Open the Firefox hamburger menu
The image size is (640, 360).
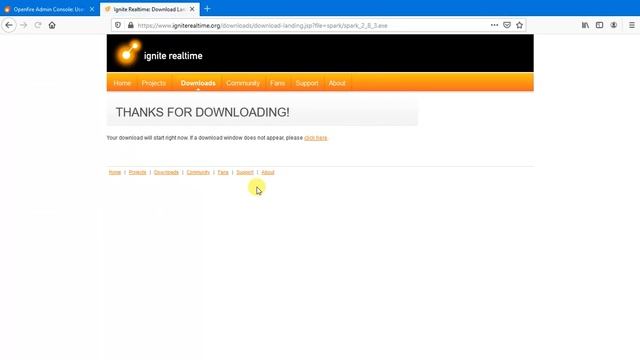click(631, 25)
